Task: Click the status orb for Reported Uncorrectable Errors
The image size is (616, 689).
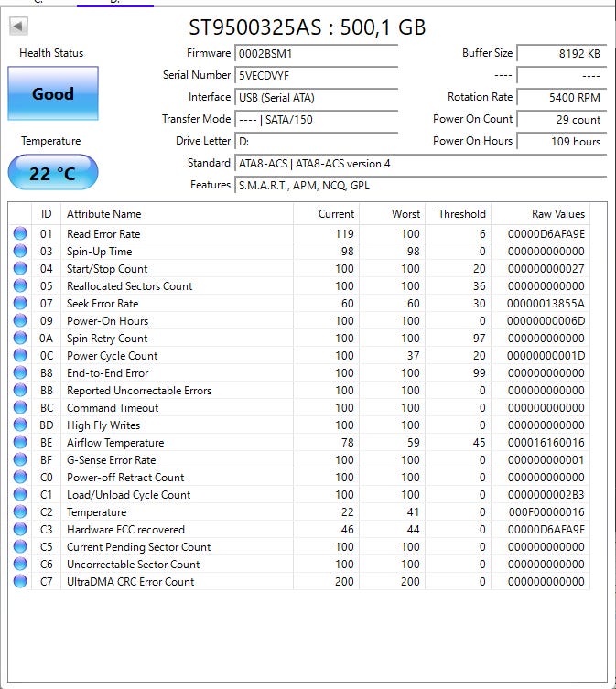Action: pos(20,390)
